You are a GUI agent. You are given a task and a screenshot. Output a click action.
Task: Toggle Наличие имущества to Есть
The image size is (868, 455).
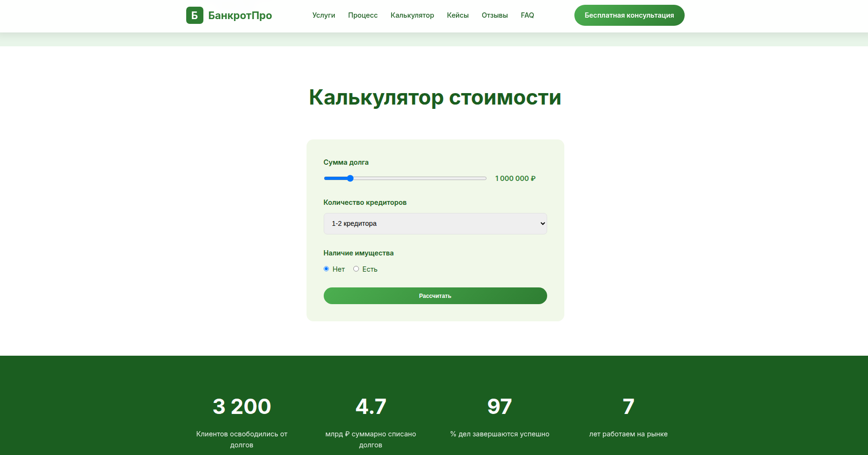pyautogui.click(x=356, y=269)
